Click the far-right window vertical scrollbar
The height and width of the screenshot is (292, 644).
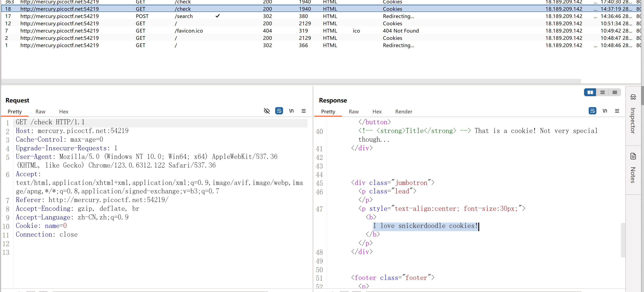(x=643, y=96)
